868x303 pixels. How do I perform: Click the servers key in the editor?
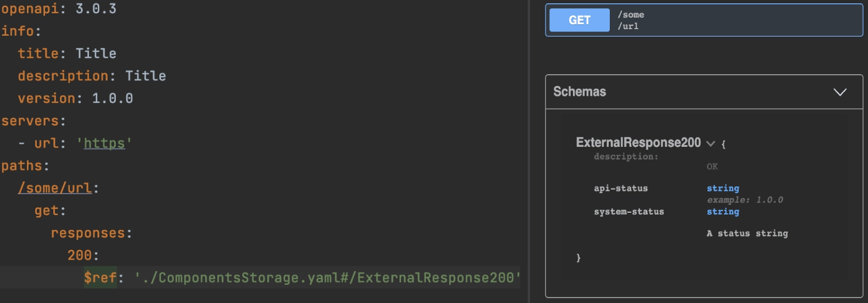tap(30, 121)
